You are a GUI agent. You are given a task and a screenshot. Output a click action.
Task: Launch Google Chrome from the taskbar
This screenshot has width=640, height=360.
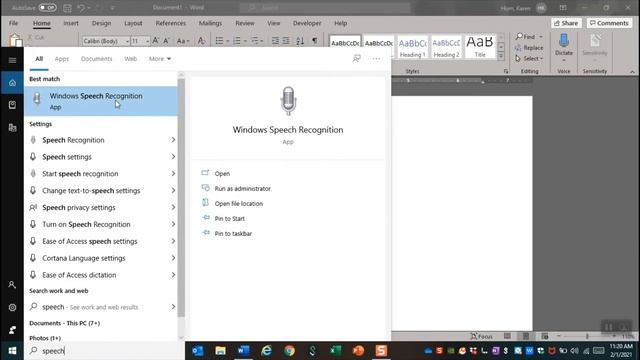[289, 351]
